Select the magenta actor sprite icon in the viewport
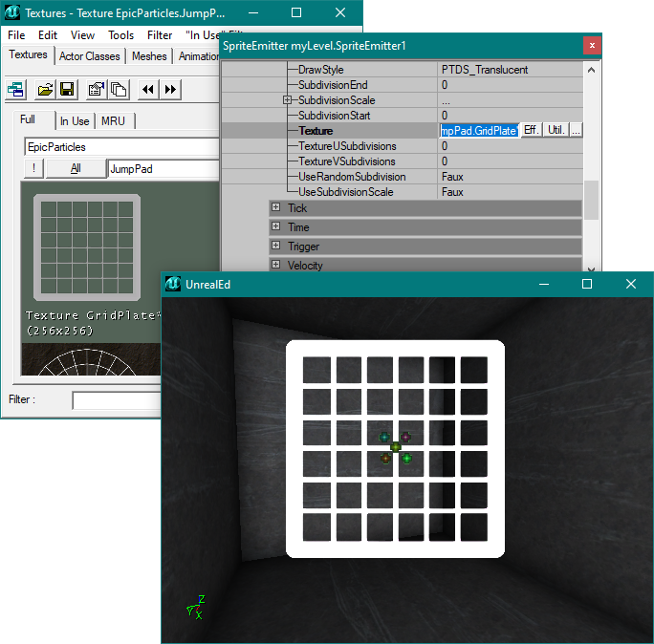This screenshot has width=654, height=644. (x=405, y=437)
